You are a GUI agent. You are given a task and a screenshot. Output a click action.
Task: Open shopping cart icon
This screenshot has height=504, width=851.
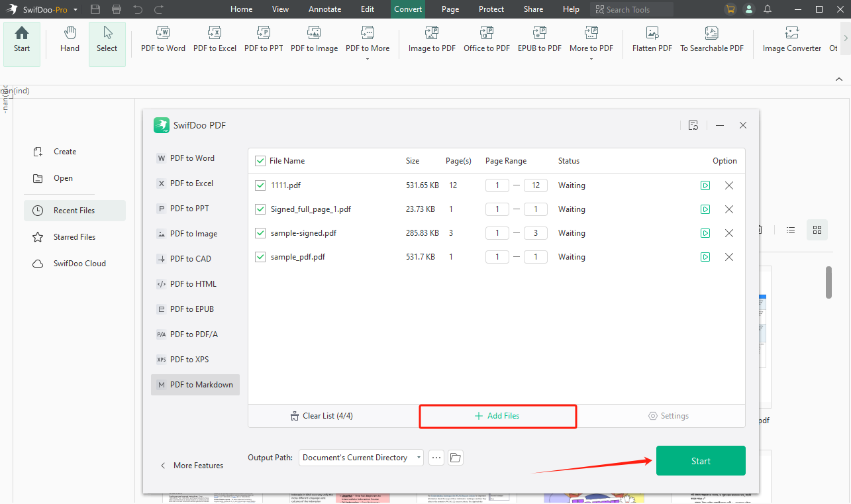[x=730, y=9]
